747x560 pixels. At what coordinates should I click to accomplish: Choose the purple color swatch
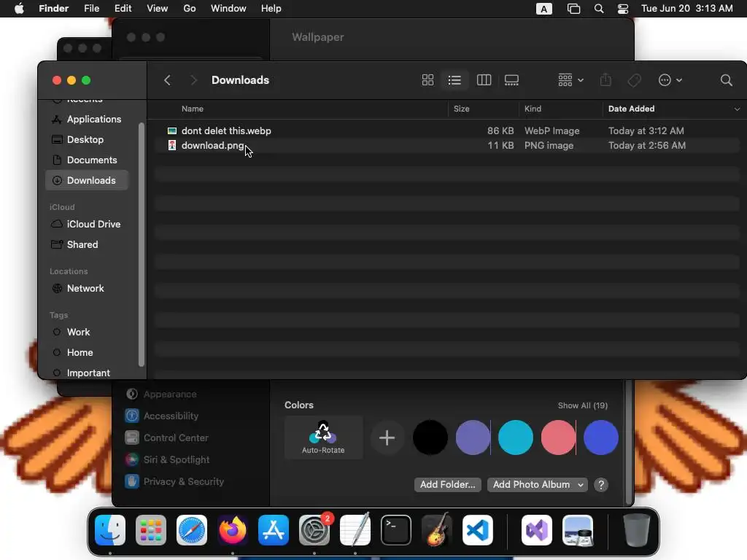(x=473, y=437)
